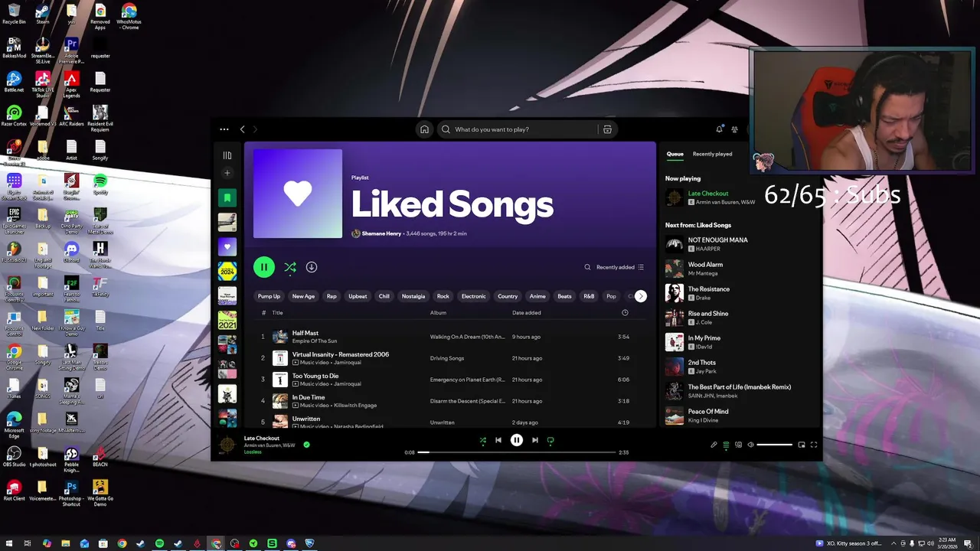Select the Beats filter chip
Viewport: 980px width, 551px height.
point(564,296)
